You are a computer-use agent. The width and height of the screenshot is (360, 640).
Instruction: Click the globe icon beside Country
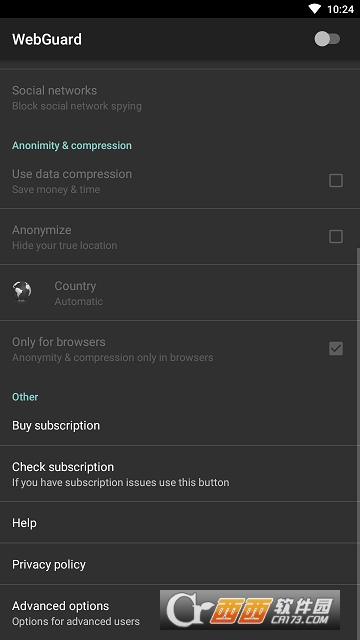pyautogui.click(x=22, y=291)
